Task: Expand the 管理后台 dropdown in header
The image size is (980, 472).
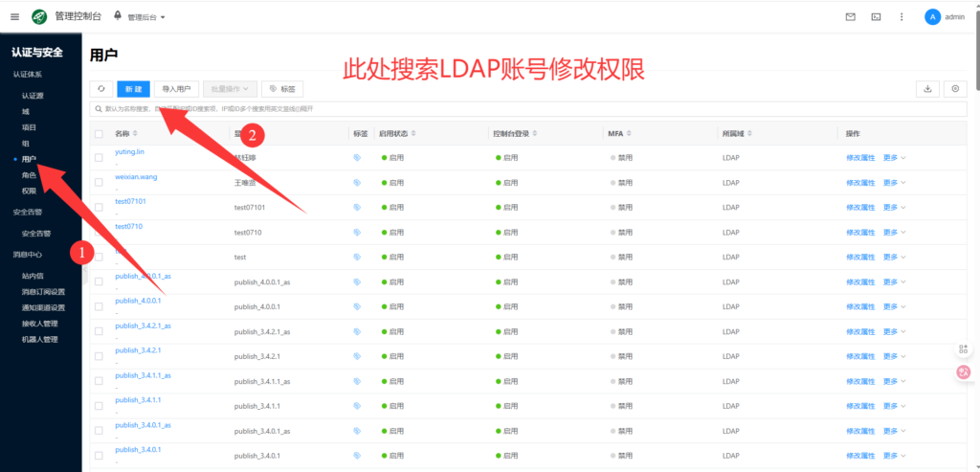Action: [x=145, y=17]
